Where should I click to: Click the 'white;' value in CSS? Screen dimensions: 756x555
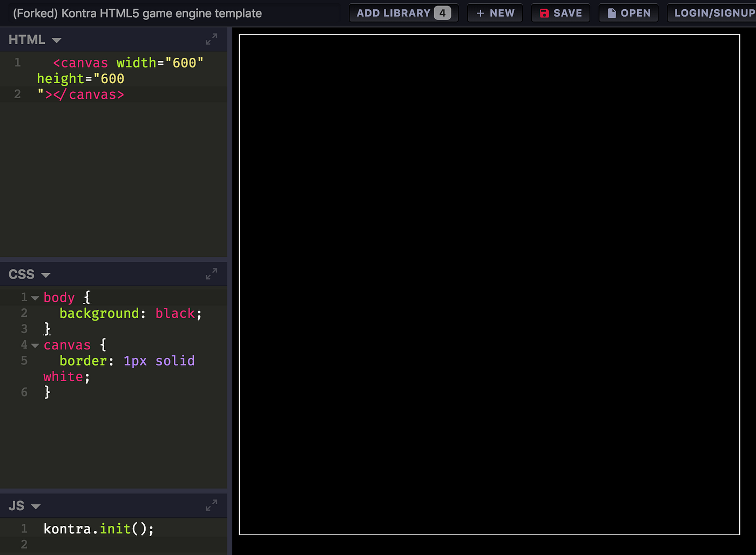click(67, 377)
